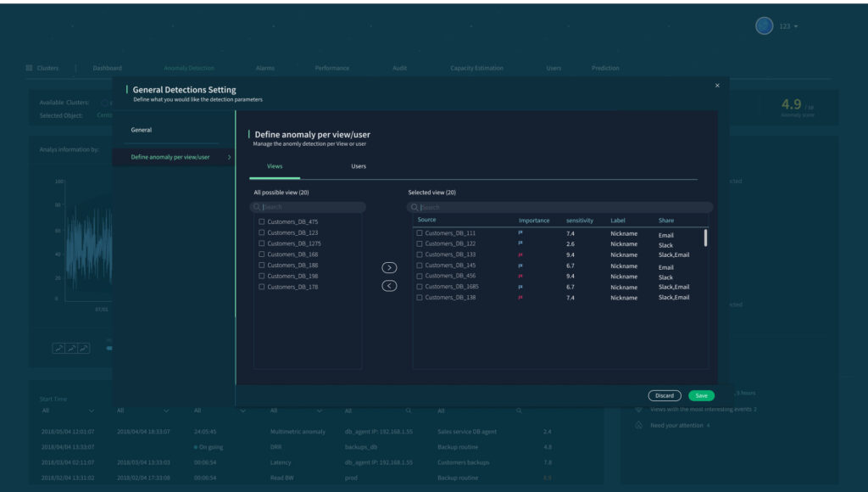Viewport: 868px width, 492px height.
Task: Click the search icon in Selected view
Action: pyautogui.click(x=415, y=207)
